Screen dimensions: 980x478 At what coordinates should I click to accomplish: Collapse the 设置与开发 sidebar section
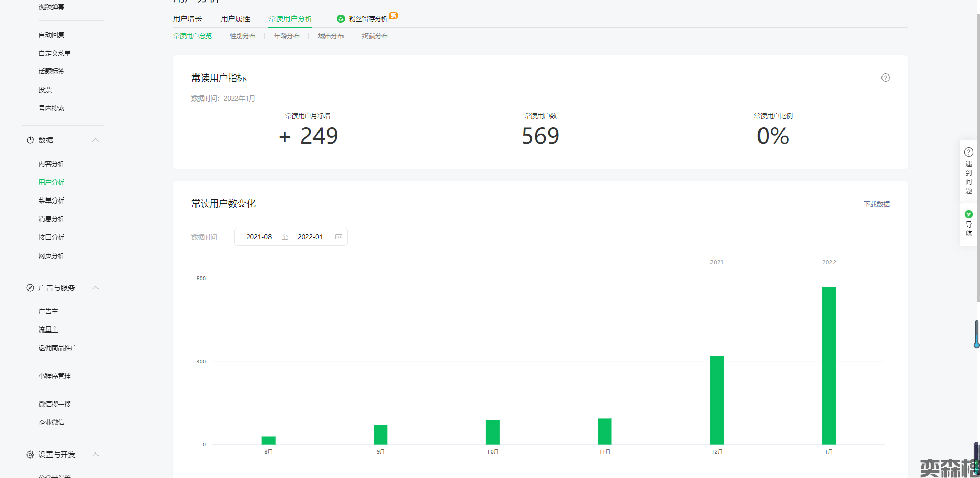[95, 455]
